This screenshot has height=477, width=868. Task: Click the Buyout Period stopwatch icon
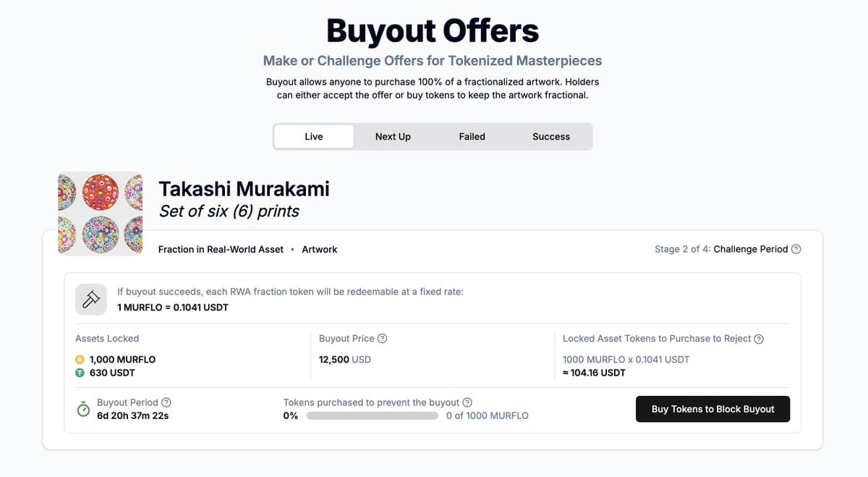coord(83,409)
